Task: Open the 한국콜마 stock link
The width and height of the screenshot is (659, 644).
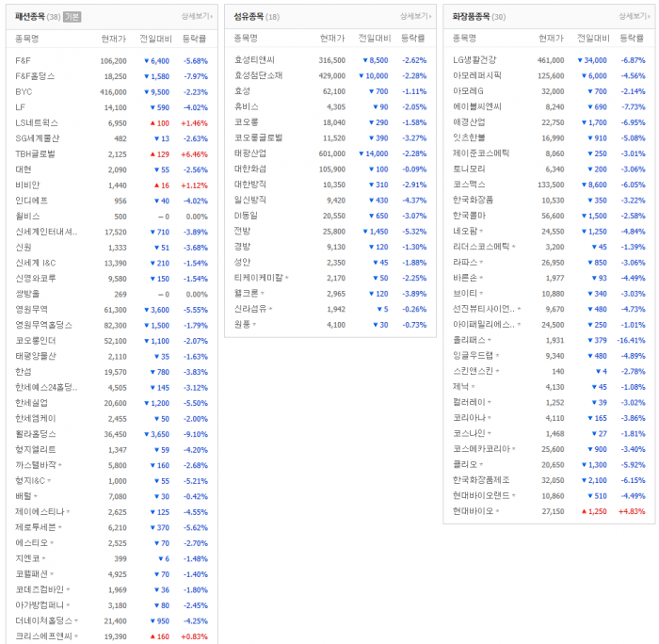Action: pyautogui.click(x=469, y=216)
